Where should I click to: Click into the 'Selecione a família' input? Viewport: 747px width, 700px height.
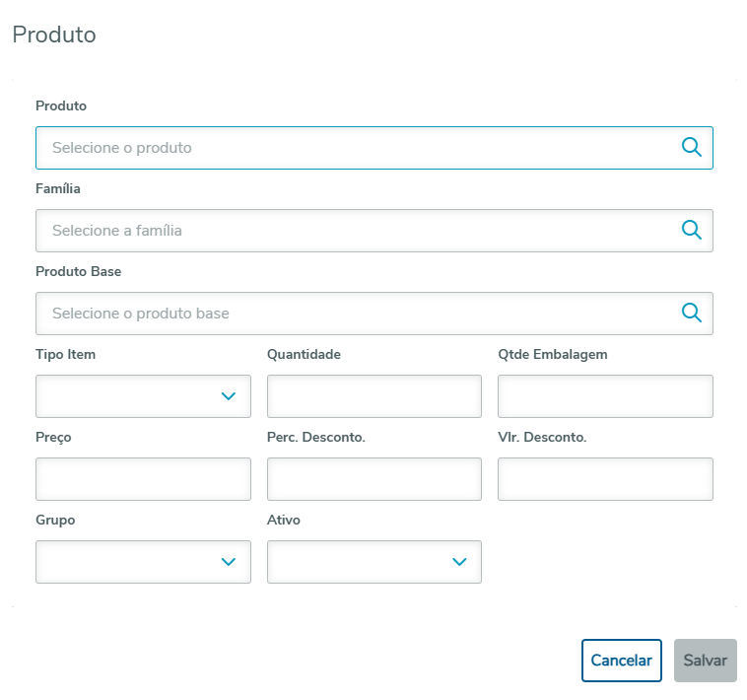click(x=355, y=231)
